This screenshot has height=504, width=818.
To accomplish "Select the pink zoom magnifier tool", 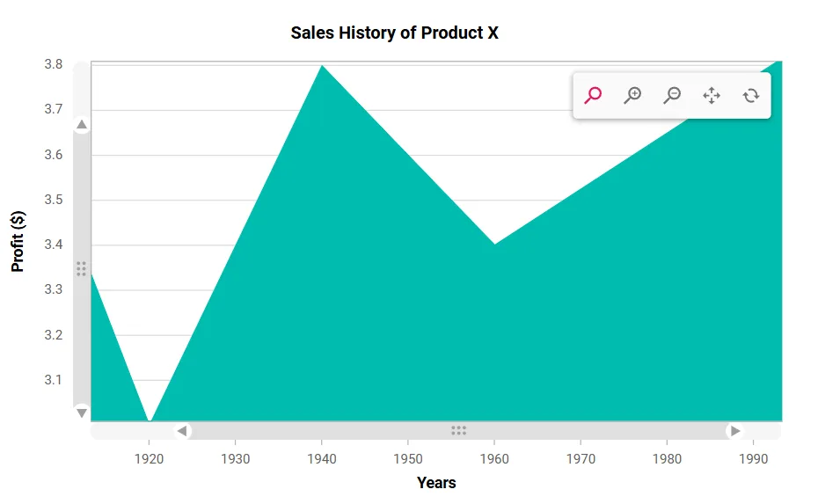I will [x=593, y=96].
